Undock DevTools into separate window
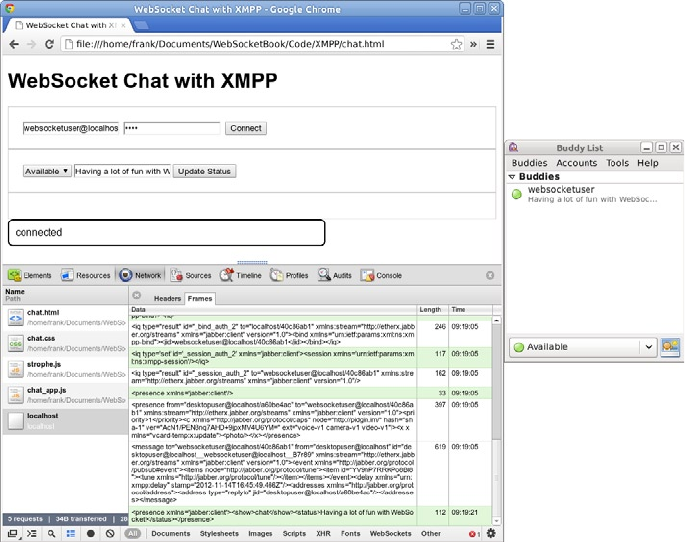Viewport: 685px width, 542px height. click(x=13, y=533)
